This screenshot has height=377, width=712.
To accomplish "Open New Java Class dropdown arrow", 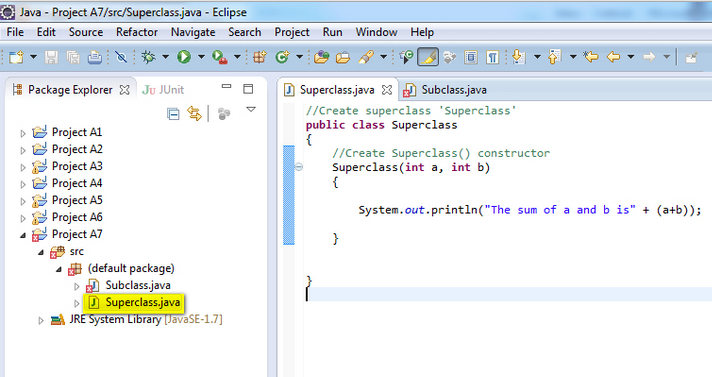I will coord(299,57).
